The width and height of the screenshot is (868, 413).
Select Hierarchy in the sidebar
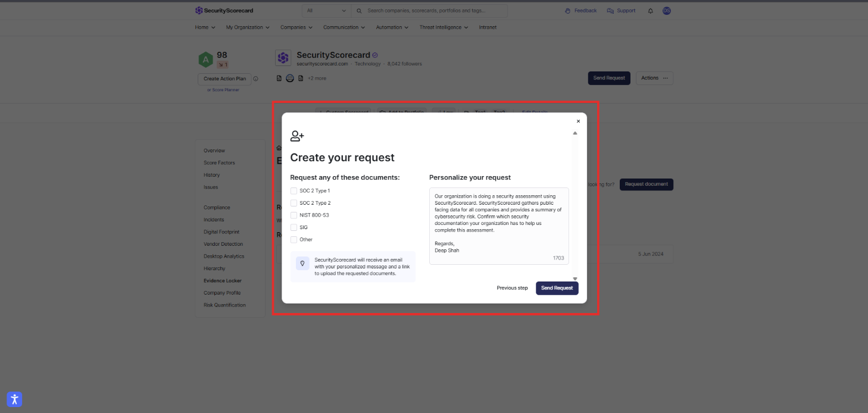[x=214, y=268]
